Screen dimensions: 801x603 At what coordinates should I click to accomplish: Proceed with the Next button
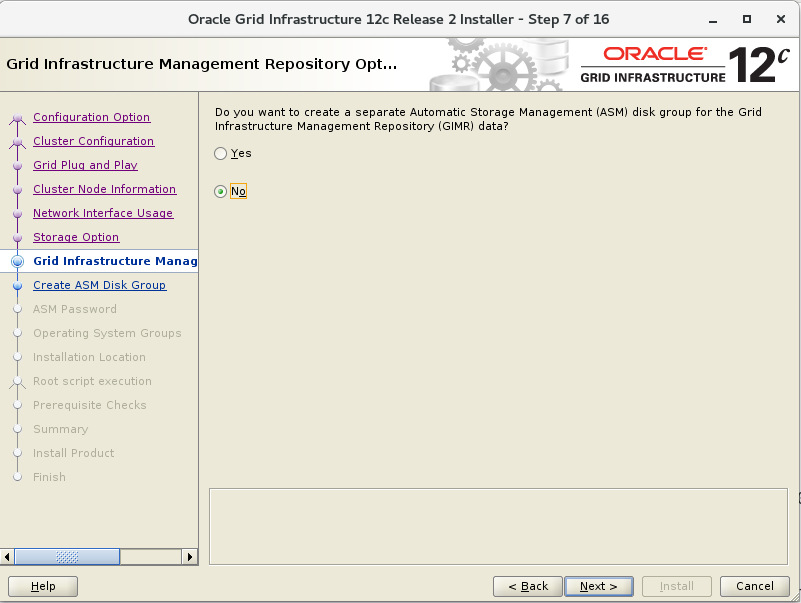point(599,586)
